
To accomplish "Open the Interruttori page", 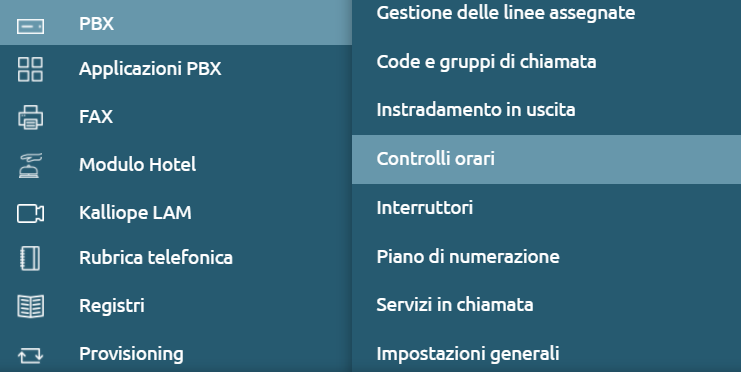I will (x=546, y=208).
